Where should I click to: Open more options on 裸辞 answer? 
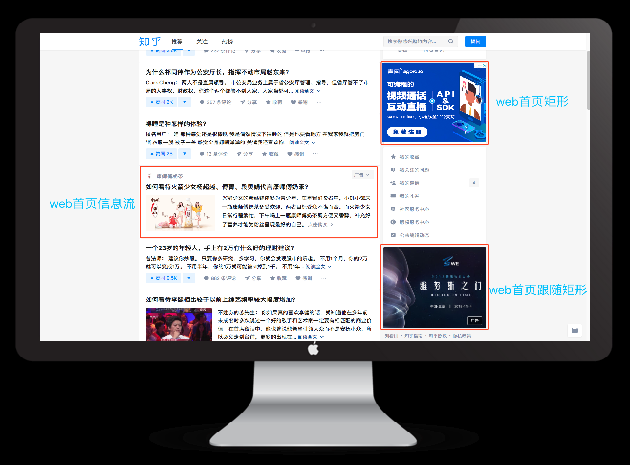pos(315,154)
